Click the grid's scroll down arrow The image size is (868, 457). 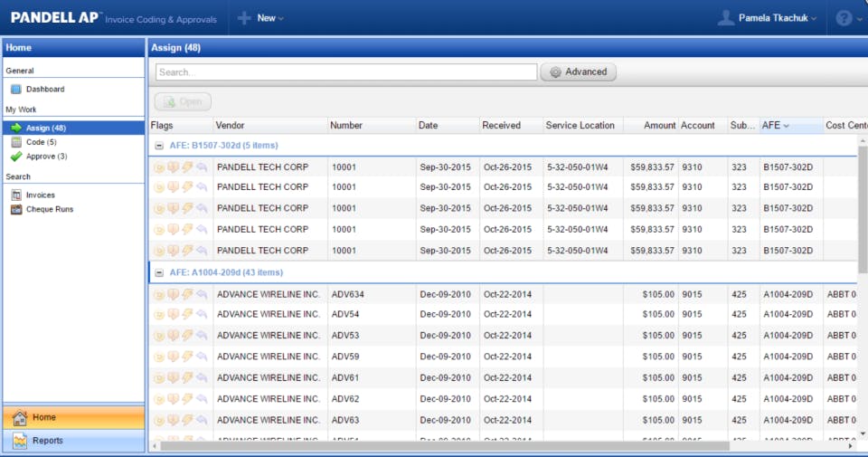(863, 433)
